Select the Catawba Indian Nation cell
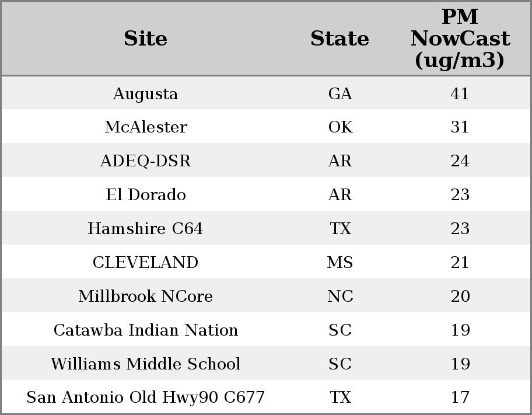The width and height of the screenshot is (532, 415). pos(146,330)
